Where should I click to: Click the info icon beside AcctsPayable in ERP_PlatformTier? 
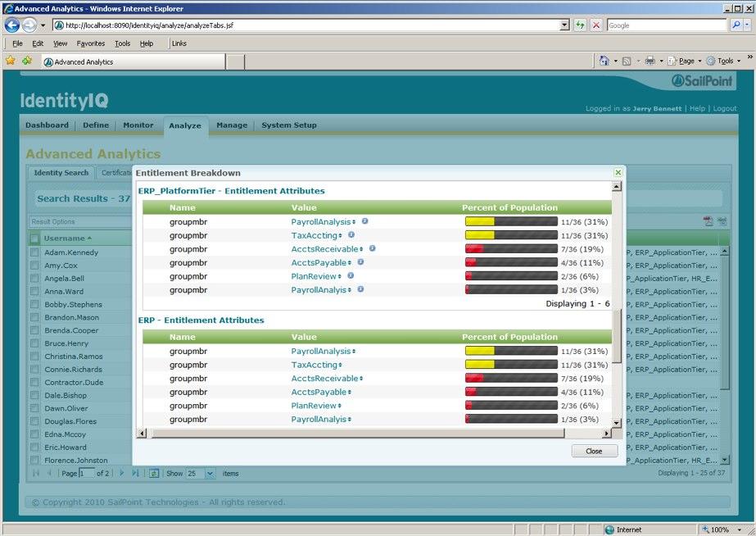click(x=360, y=262)
